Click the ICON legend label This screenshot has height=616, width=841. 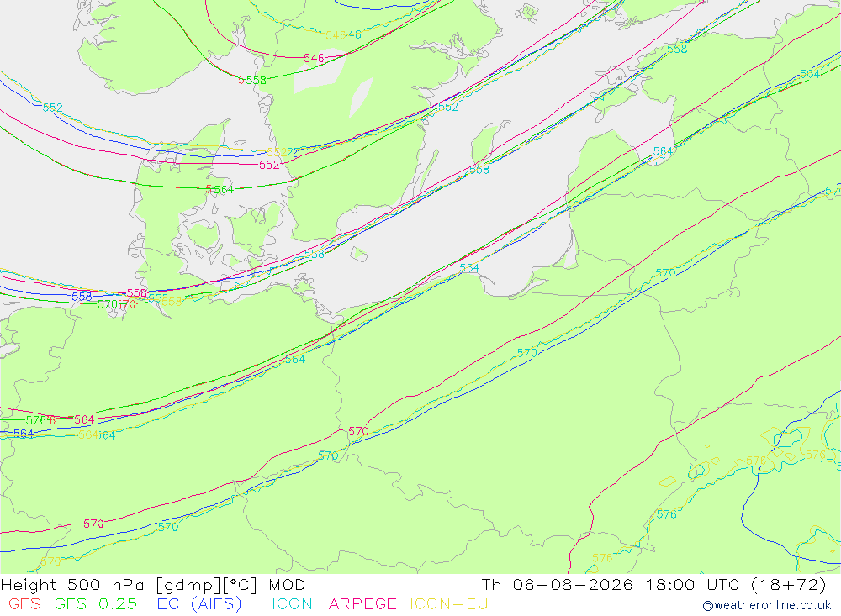(x=292, y=603)
